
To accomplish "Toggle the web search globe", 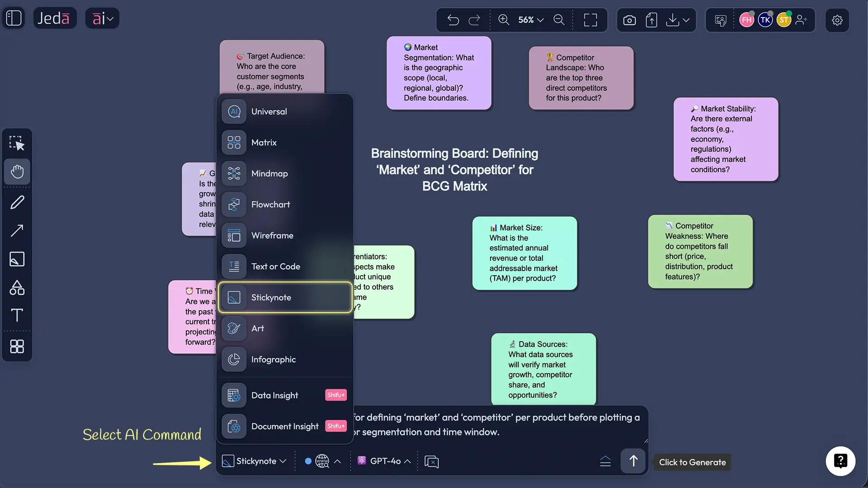I will 322,461.
